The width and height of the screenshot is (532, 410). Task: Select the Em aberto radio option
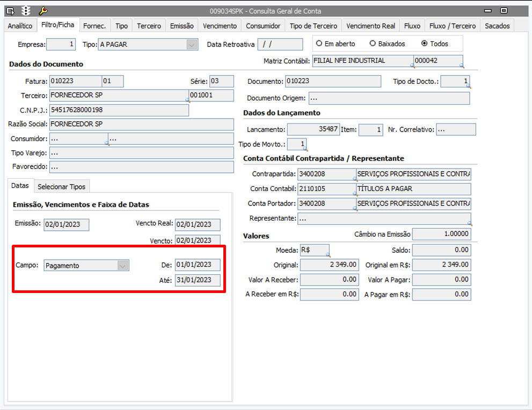click(x=319, y=43)
